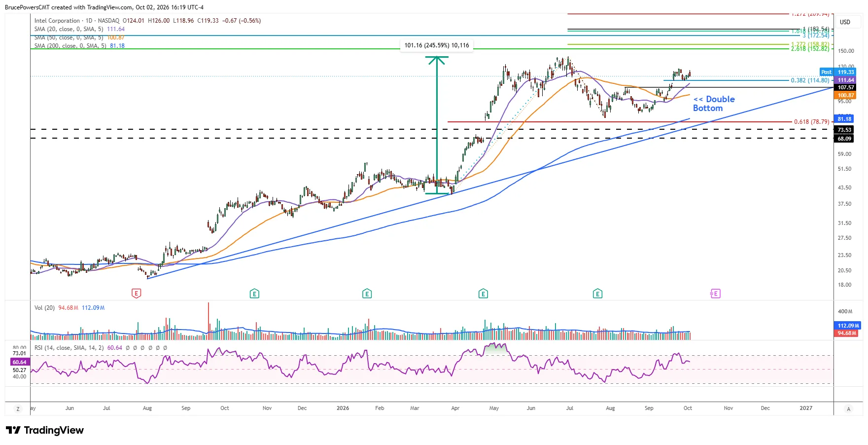The height and width of the screenshot is (445, 868).
Task: Click the 73.53 price level label
Action: coord(844,130)
